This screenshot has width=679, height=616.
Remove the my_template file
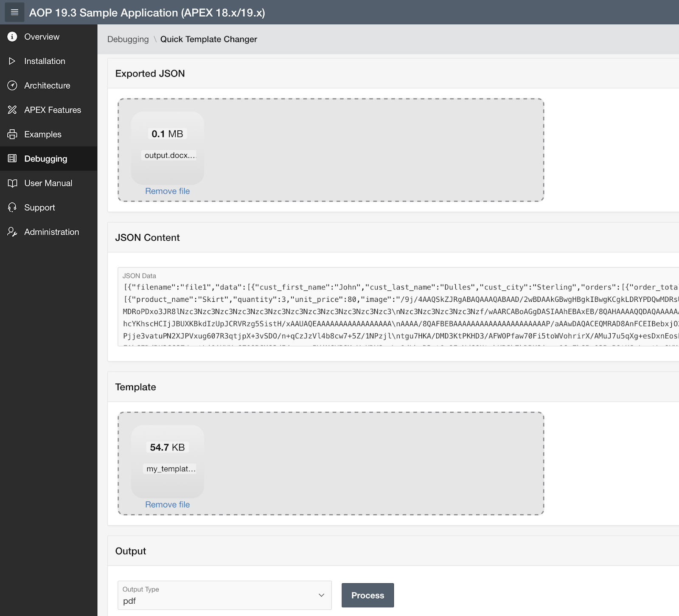[x=167, y=504]
